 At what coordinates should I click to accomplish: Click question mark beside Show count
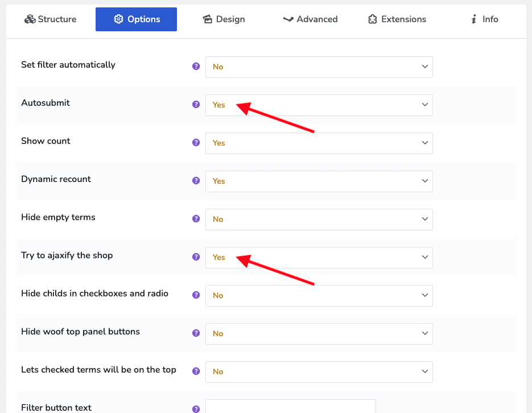[196, 142]
